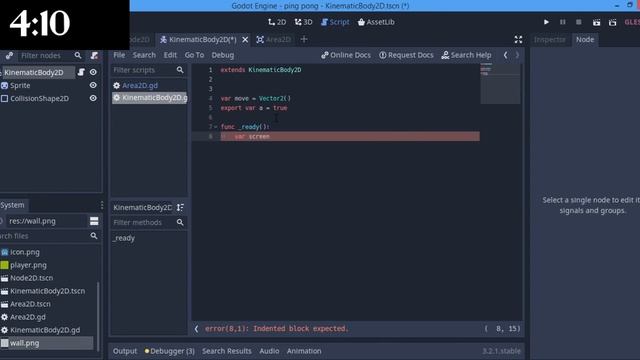
Task: Select Node2D.tscn in the FileSystem
Action: coord(31,278)
